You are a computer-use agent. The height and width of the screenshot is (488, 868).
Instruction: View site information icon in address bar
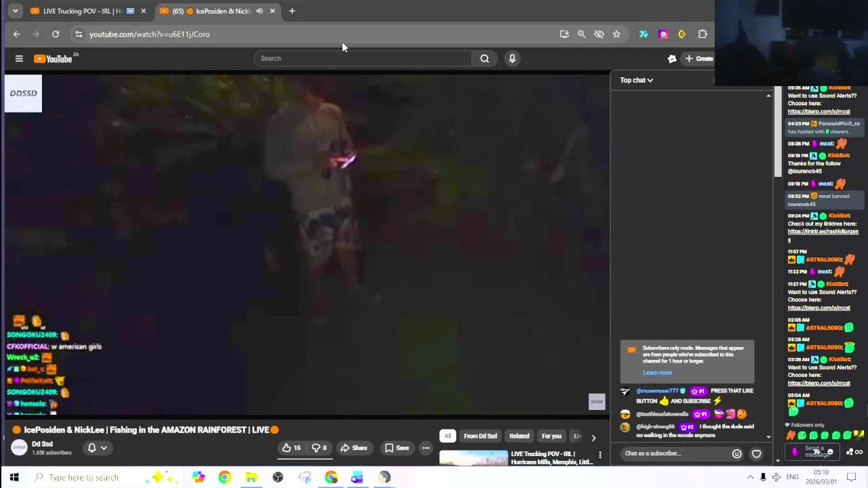79,34
